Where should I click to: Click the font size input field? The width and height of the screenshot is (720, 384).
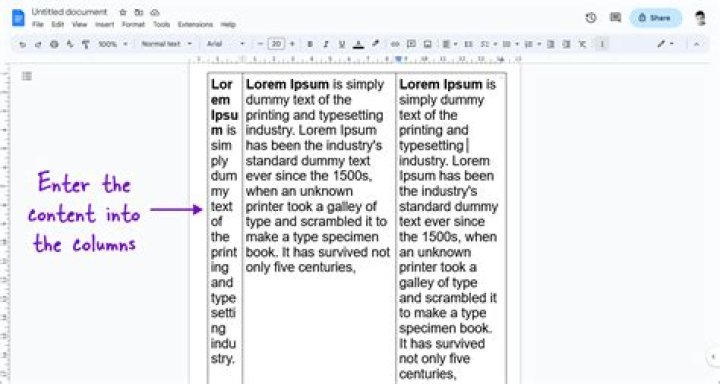pyautogui.click(x=276, y=44)
